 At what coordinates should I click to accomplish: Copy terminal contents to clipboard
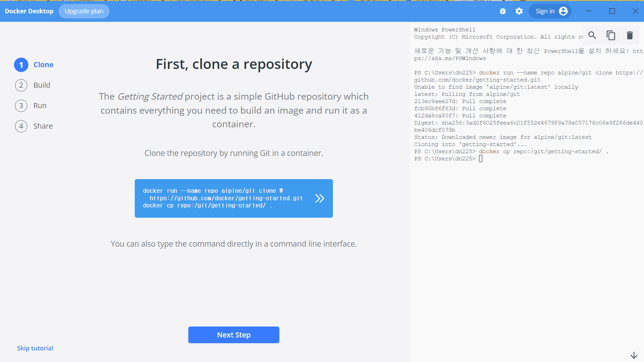tap(611, 35)
